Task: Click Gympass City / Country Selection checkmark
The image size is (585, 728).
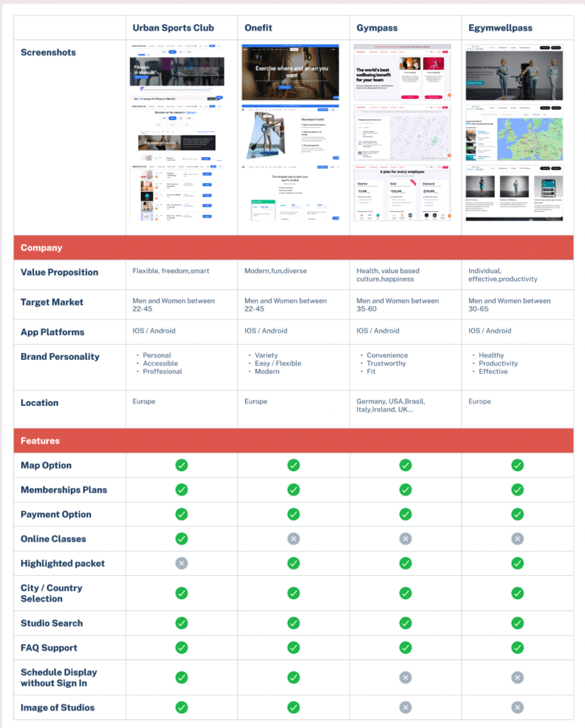Action: (x=405, y=594)
